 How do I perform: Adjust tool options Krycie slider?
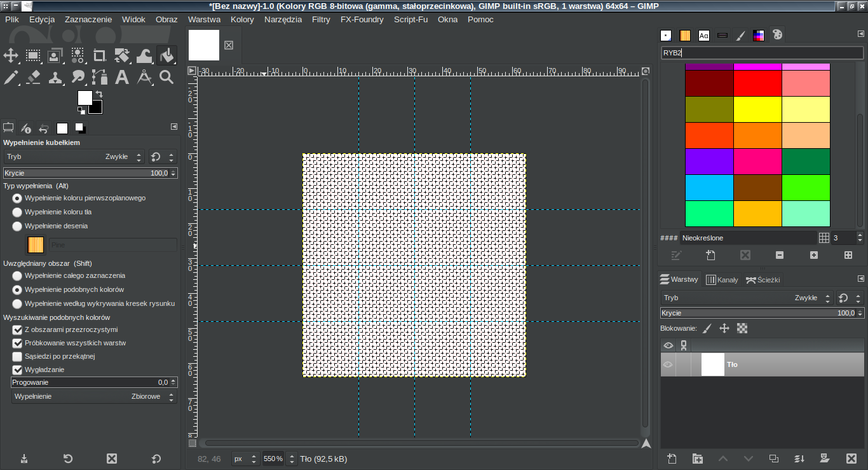(x=90, y=173)
